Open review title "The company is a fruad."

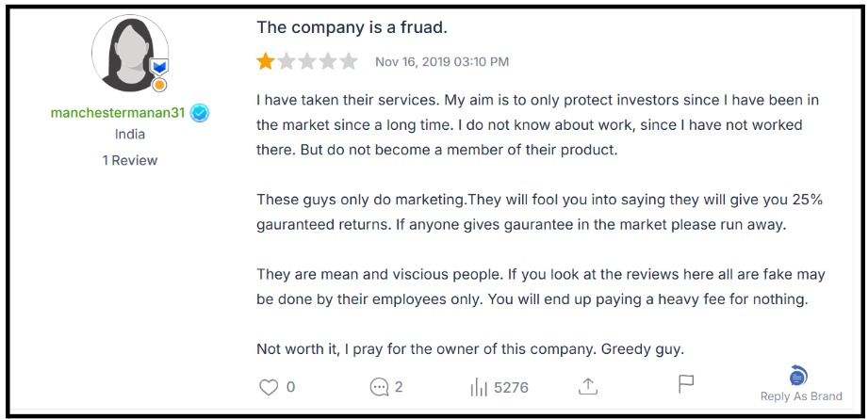[x=352, y=28]
